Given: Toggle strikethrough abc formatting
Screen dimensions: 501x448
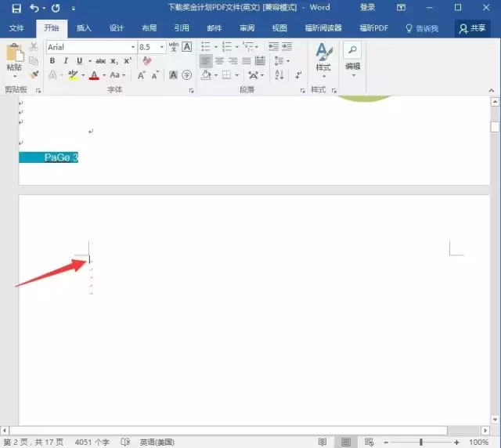Looking at the screenshot, I should [101, 61].
